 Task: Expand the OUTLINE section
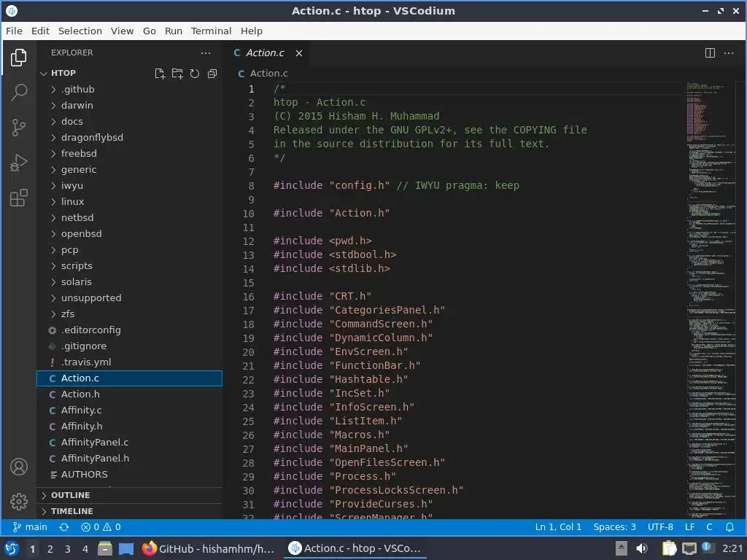(129, 495)
